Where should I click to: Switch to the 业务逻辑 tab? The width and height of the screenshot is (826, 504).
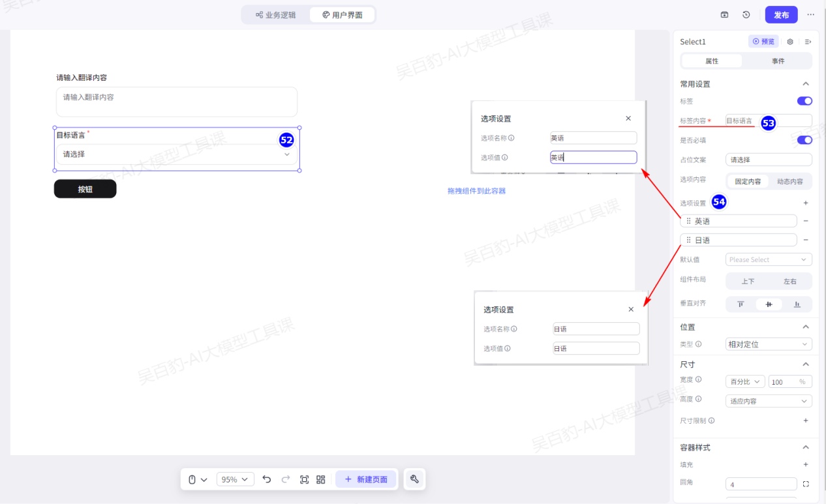(x=275, y=15)
